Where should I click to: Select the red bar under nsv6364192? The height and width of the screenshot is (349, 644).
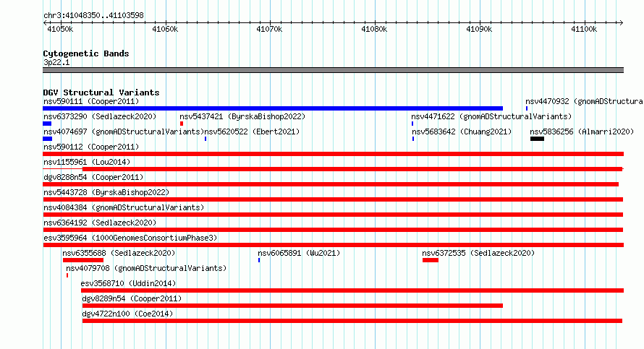pyautogui.click(x=333, y=230)
